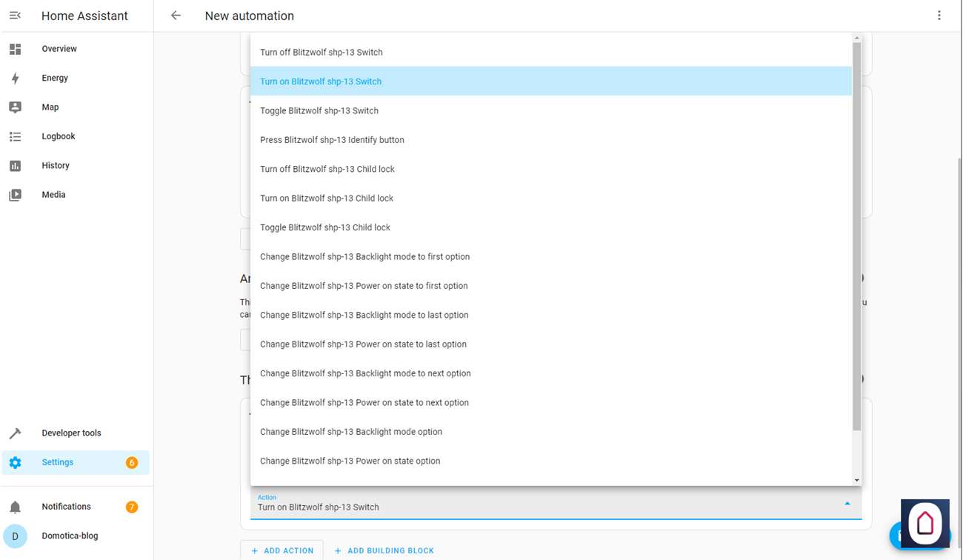Collapse the Action dropdown arrow
Screen dimensions: 963x560
point(847,504)
